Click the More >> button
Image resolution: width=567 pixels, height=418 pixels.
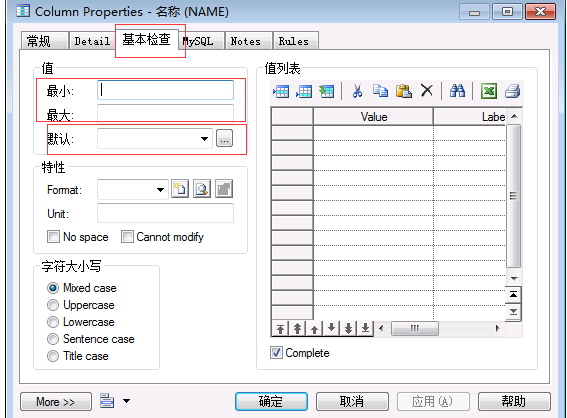(x=56, y=401)
